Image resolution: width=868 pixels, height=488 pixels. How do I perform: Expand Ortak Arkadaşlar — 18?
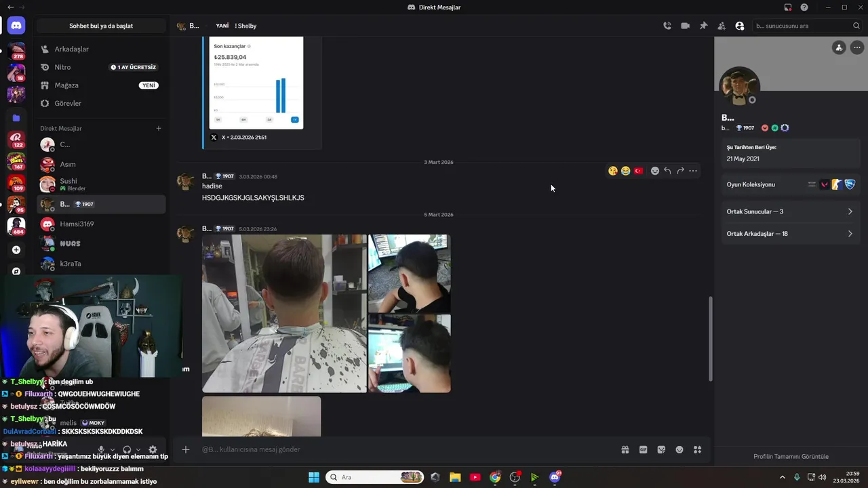click(791, 234)
